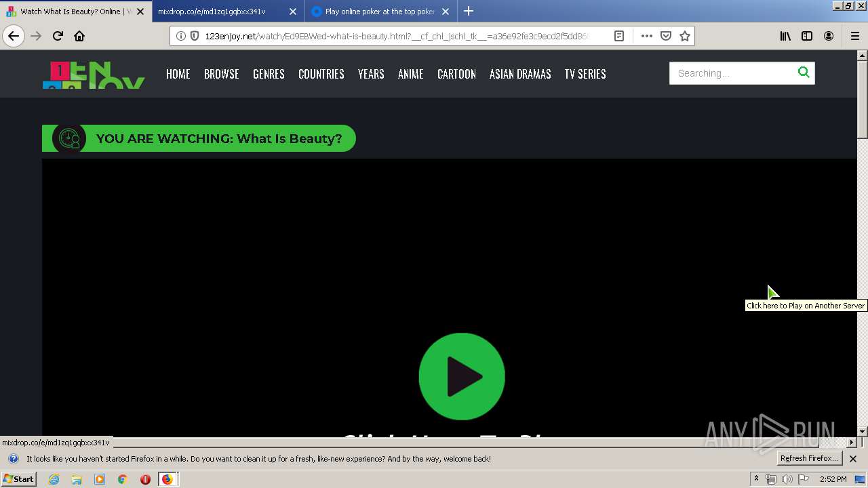Open the Windows Start menu
The image size is (868, 488).
(x=19, y=479)
